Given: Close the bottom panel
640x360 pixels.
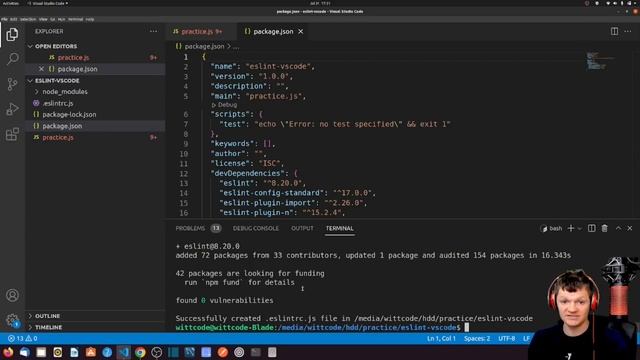Looking at the screenshot, I should coord(630,228).
